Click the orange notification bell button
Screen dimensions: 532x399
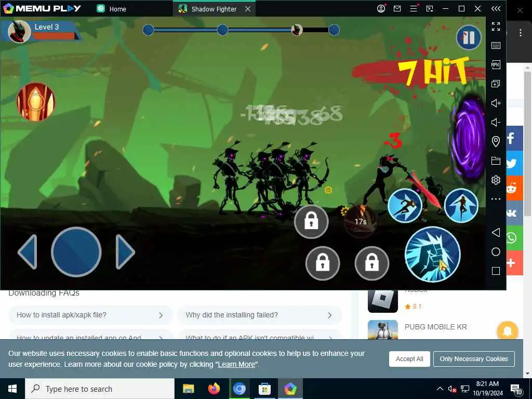click(507, 331)
